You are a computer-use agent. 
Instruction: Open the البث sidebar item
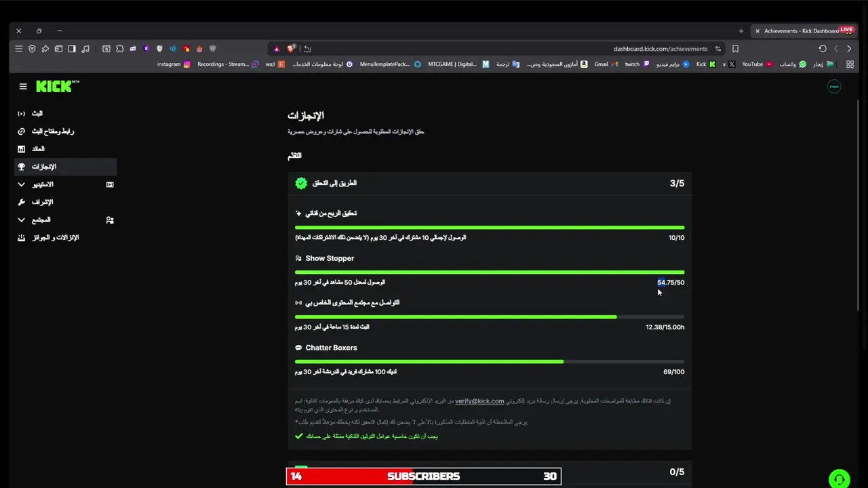(66, 113)
